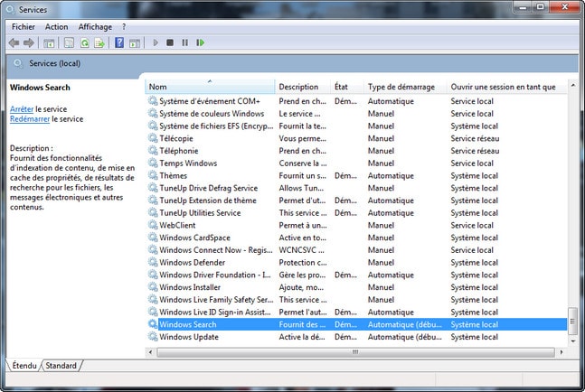Viewport: 585px width, 392px height.
Task: Click 'Automatique' in Thèmes row
Action: click(391, 176)
